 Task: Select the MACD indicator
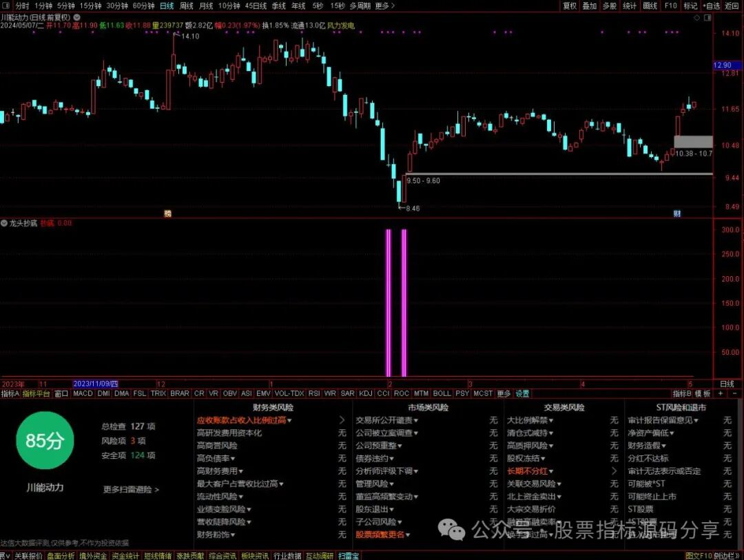pyautogui.click(x=83, y=394)
